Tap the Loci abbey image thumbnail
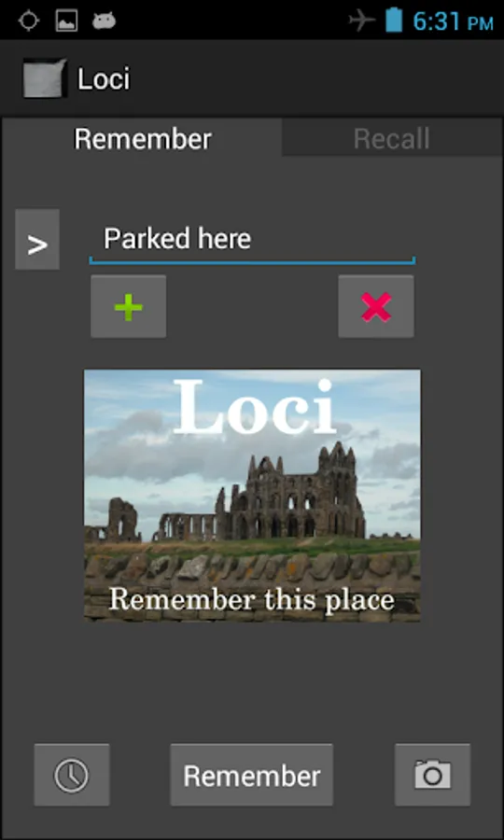 click(x=252, y=496)
